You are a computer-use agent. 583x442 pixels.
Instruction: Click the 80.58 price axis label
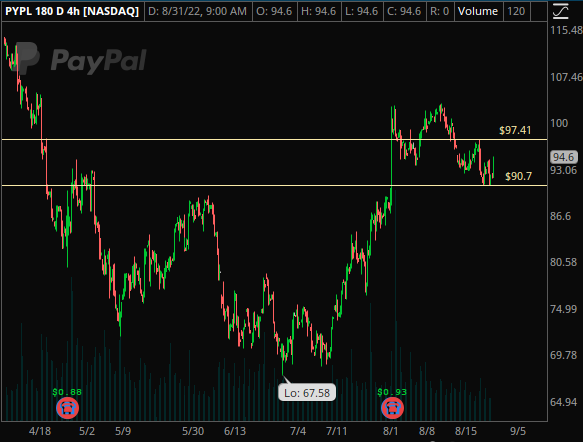click(x=564, y=262)
